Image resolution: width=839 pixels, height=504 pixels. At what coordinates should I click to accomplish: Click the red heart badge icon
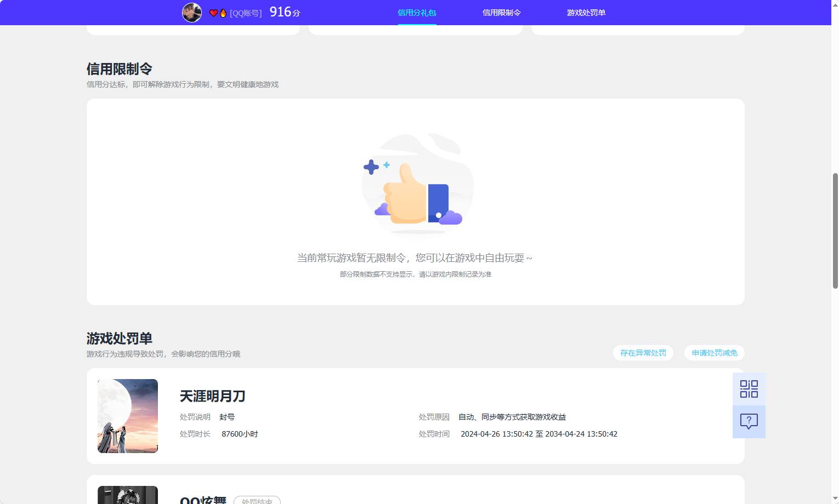pyautogui.click(x=213, y=13)
